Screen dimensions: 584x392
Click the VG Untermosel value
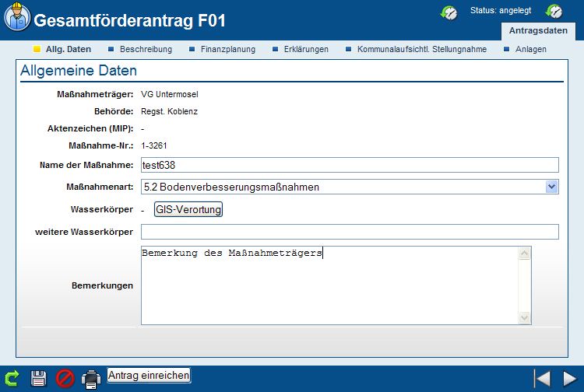(170, 94)
